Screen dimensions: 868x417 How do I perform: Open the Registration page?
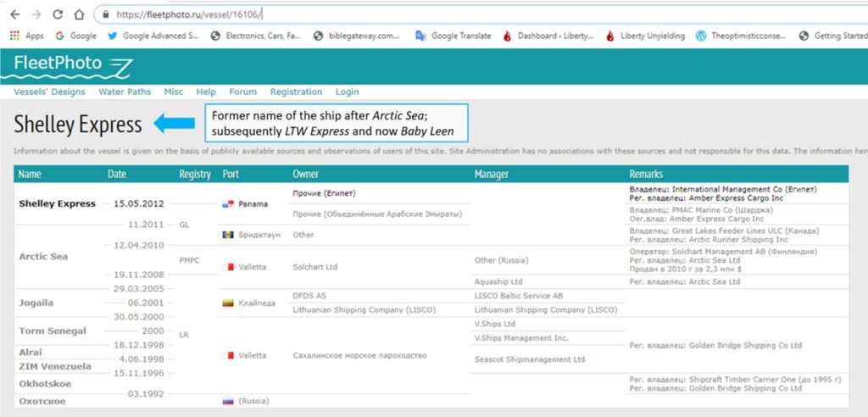coord(296,92)
